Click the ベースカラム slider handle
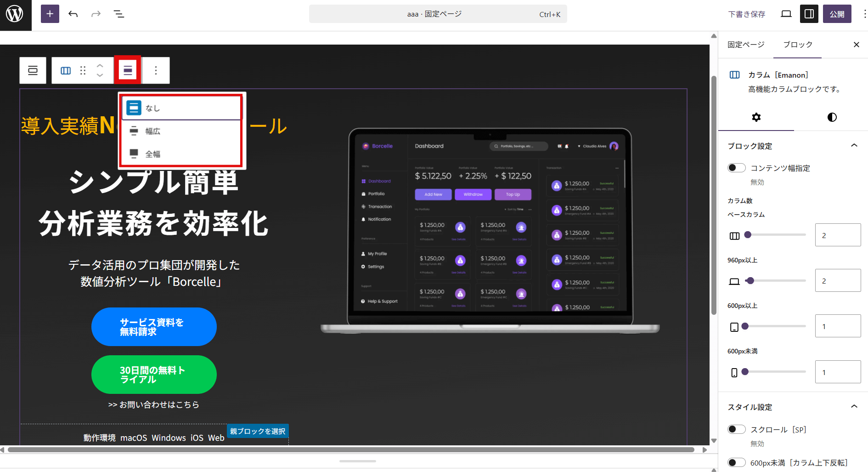 pyautogui.click(x=748, y=235)
